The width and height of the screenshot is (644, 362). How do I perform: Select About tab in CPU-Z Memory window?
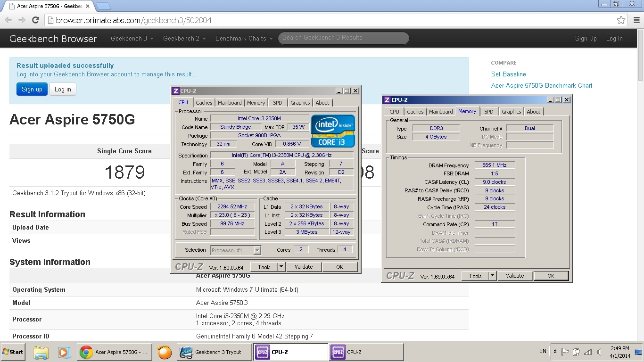coord(534,112)
